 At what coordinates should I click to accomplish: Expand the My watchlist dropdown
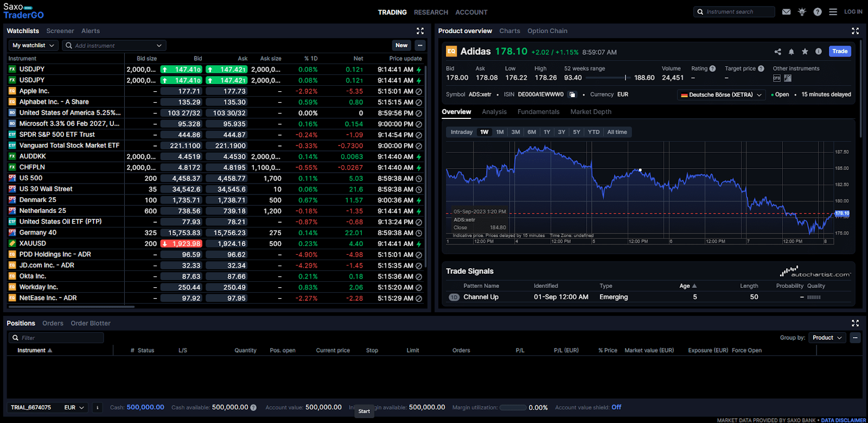point(33,46)
